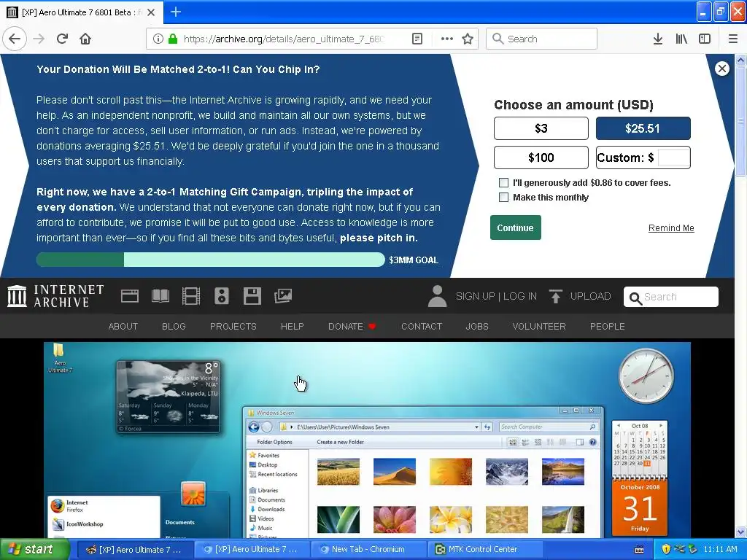Click the green Continue button
The width and height of the screenshot is (747, 560).
point(516,227)
